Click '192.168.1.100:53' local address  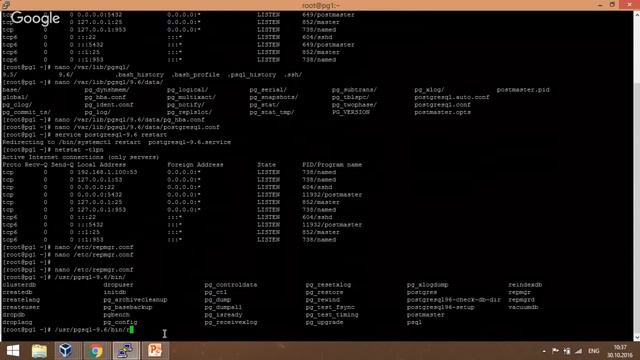tap(107, 172)
